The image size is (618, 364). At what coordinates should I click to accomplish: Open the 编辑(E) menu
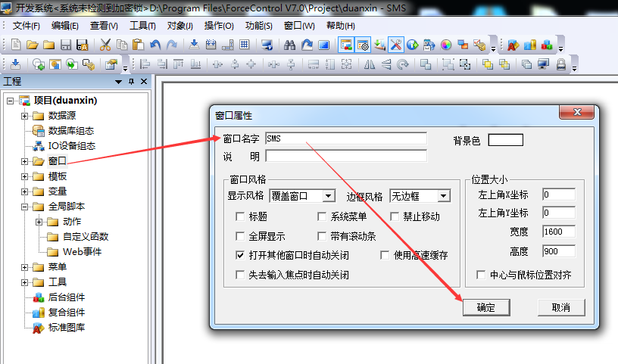(64, 26)
